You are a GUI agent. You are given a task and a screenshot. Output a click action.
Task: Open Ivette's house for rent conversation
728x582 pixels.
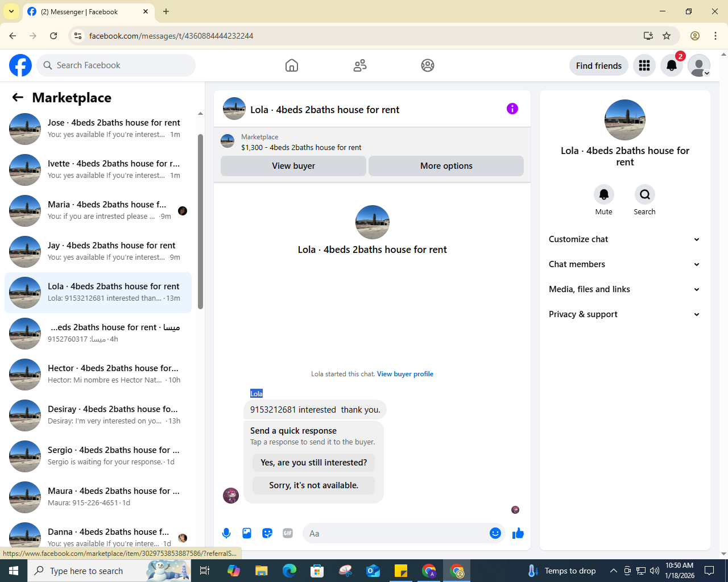point(98,169)
